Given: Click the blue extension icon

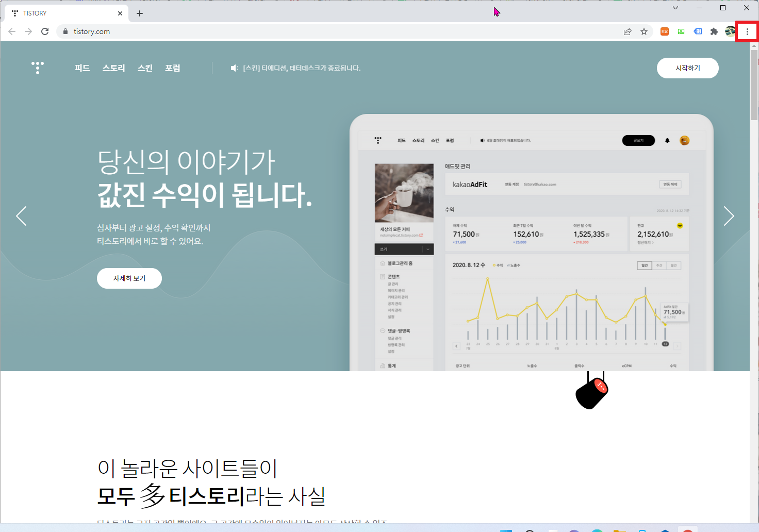Looking at the screenshot, I should click(698, 31).
